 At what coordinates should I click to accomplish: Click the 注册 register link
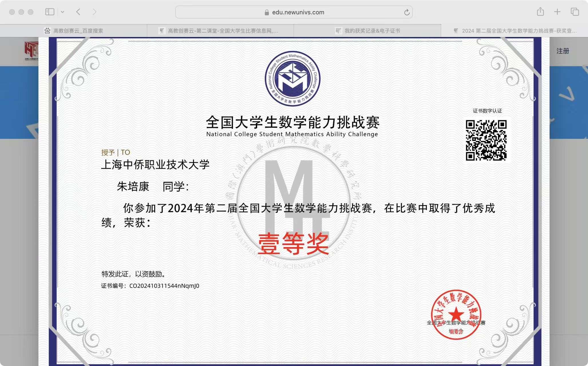click(x=563, y=51)
